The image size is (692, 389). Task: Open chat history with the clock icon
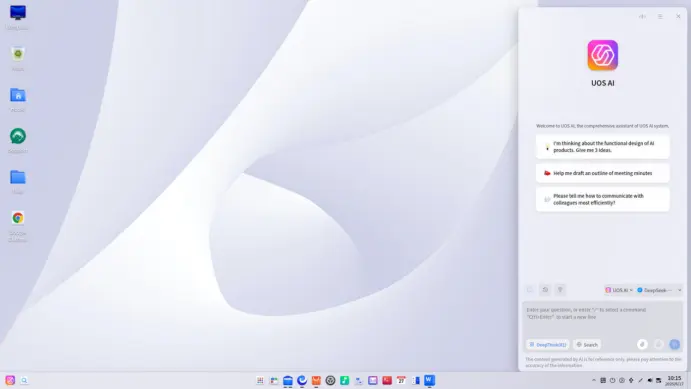point(545,290)
